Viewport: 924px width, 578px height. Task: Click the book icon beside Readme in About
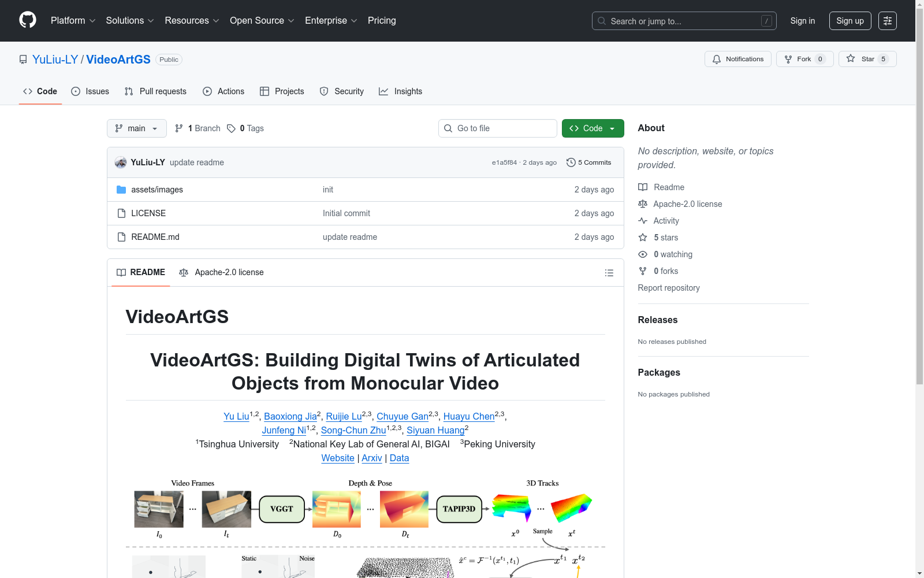(x=643, y=187)
